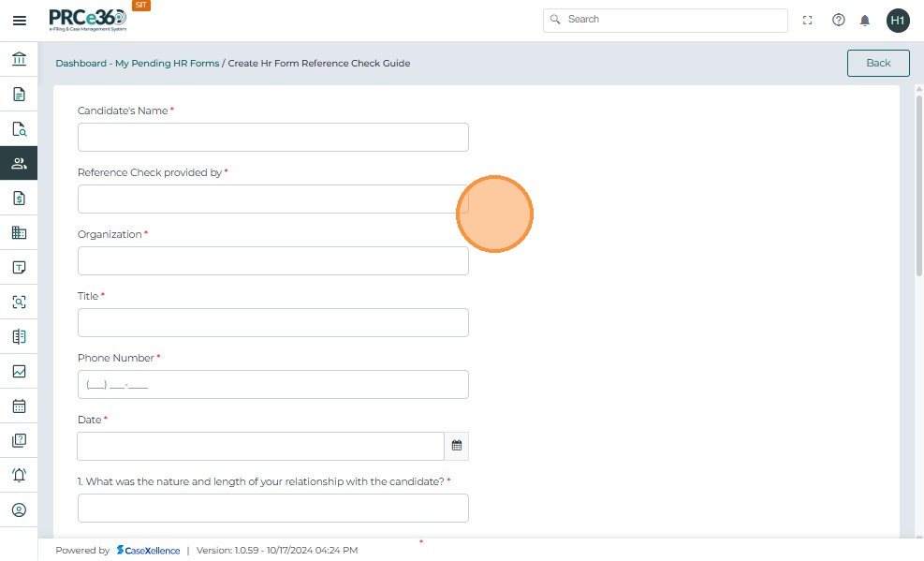Toggle fullscreen mode icon in header
924x561 pixels.
808,21
